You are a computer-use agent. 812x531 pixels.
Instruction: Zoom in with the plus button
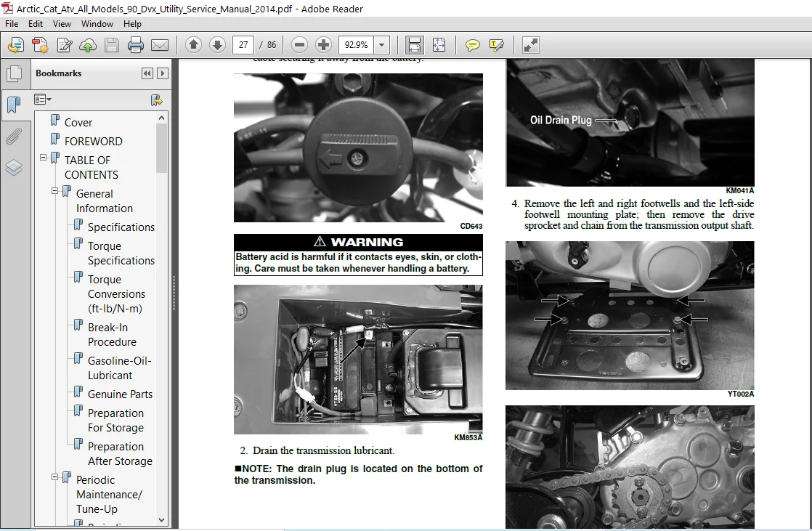pyautogui.click(x=323, y=45)
